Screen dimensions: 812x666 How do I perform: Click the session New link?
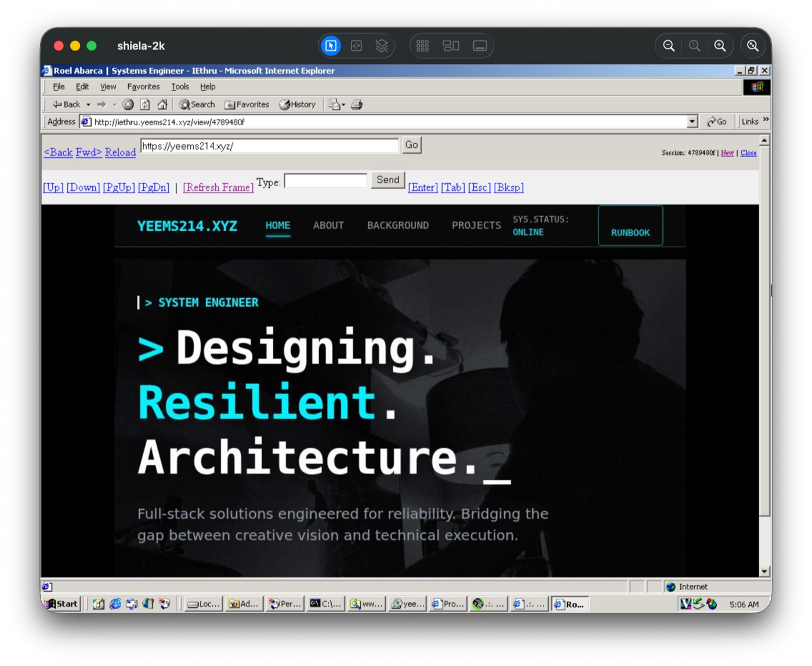pyautogui.click(x=727, y=153)
